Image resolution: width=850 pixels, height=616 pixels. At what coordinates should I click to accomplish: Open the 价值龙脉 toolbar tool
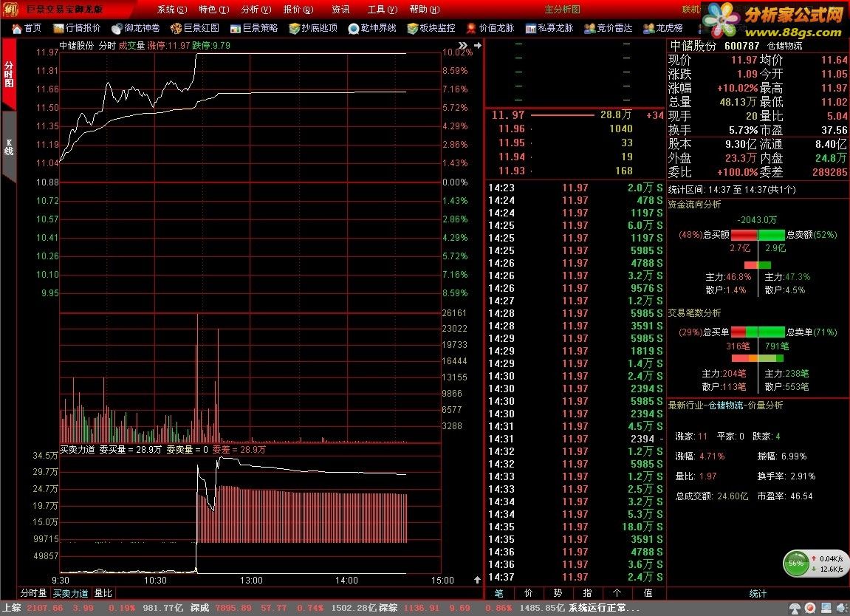coord(490,28)
